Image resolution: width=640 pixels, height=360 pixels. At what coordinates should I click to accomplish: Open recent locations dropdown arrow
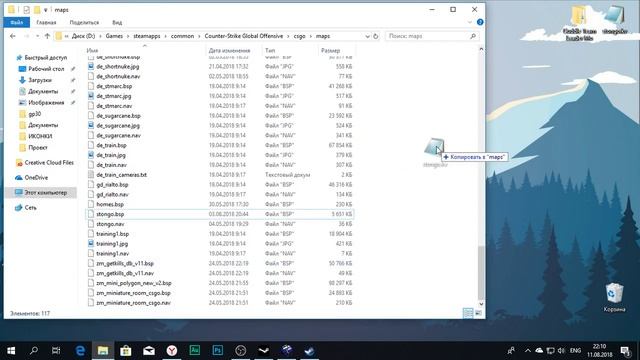click(37, 36)
